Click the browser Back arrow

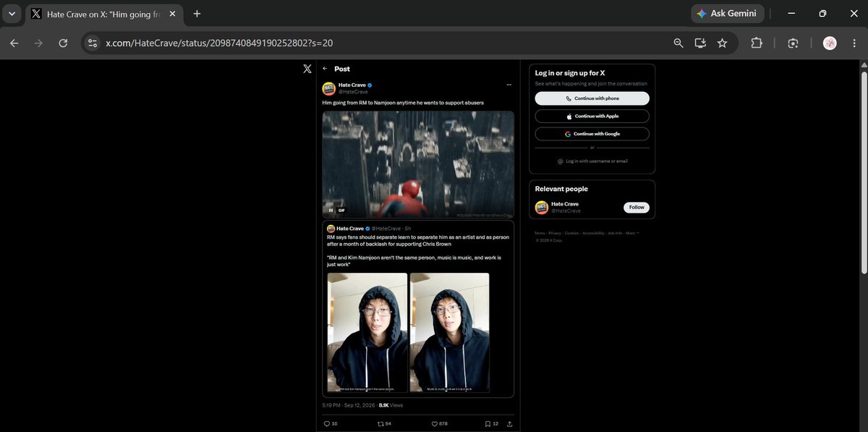point(14,43)
